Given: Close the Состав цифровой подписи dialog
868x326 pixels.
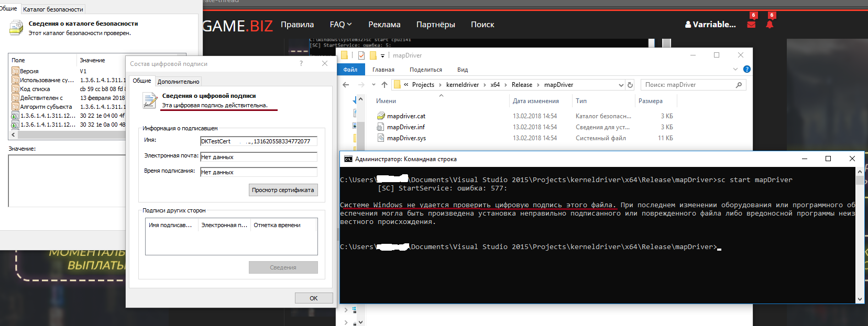Looking at the screenshot, I should 325,63.
